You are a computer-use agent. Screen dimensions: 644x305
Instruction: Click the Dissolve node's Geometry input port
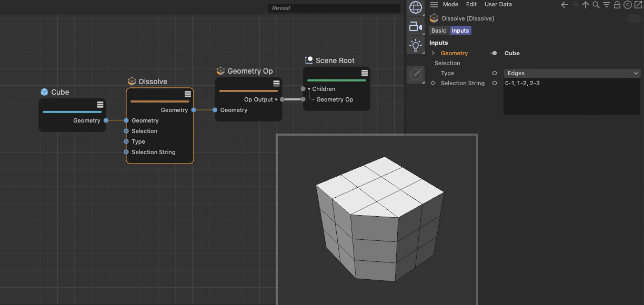pyautogui.click(x=126, y=120)
